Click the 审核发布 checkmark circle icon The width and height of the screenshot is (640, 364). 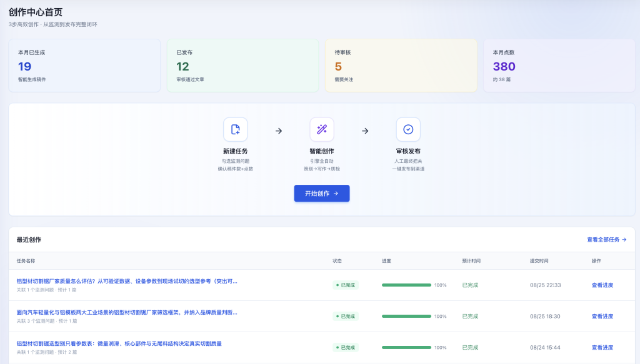408,130
